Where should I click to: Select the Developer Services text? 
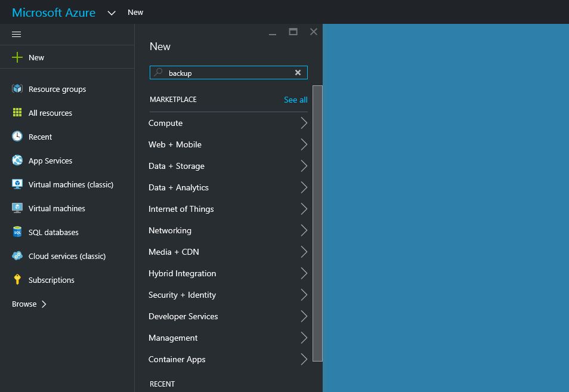183,316
